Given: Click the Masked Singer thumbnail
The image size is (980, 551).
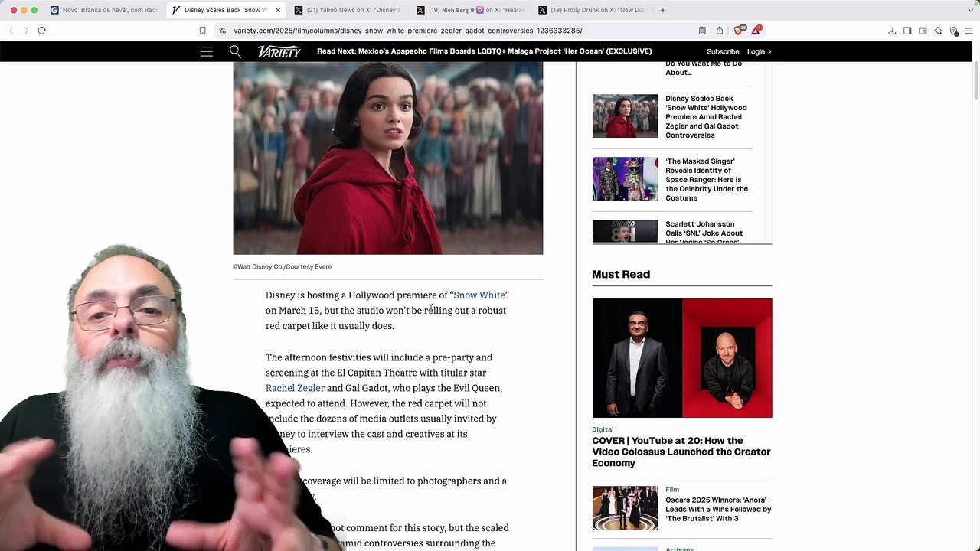Looking at the screenshot, I should point(625,179).
